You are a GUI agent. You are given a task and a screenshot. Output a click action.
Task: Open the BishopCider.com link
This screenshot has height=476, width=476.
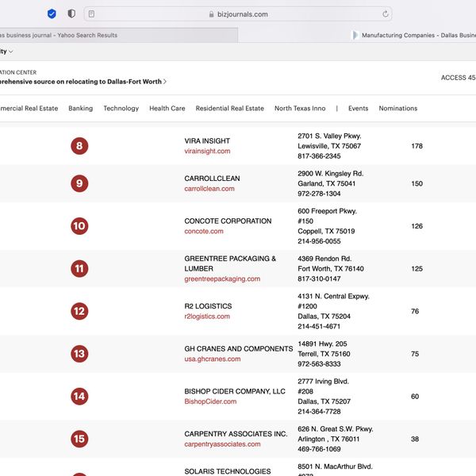pos(210,401)
